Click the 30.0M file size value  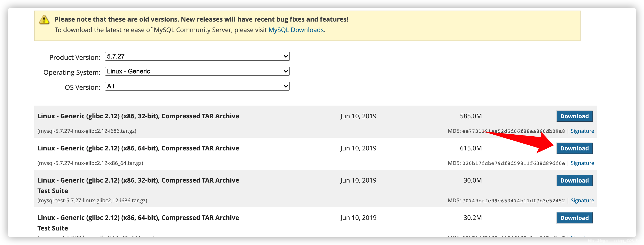coord(472,180)
